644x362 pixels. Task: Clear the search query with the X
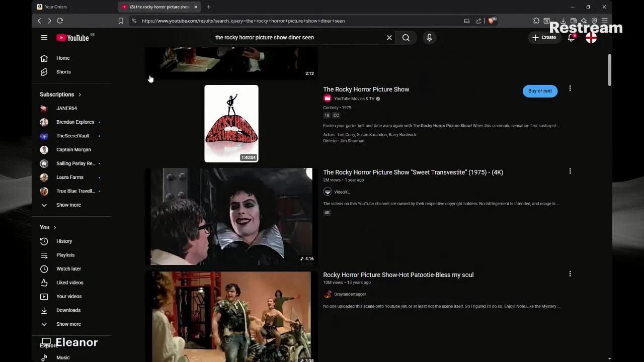pos(389,38)
